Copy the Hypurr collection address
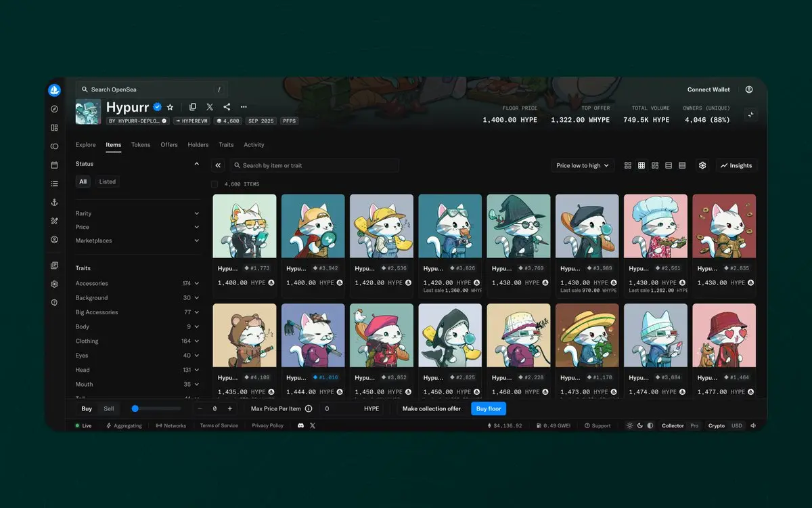Screen dimensions: 812x508 tap(193, 107)
